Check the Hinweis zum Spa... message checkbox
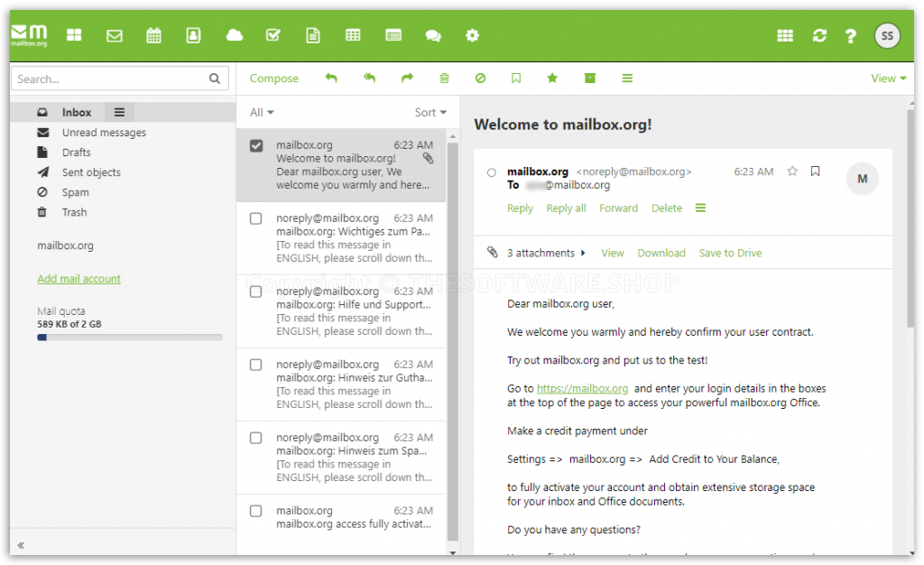Screen dimensions: 924x565 (x=255, y=438)
